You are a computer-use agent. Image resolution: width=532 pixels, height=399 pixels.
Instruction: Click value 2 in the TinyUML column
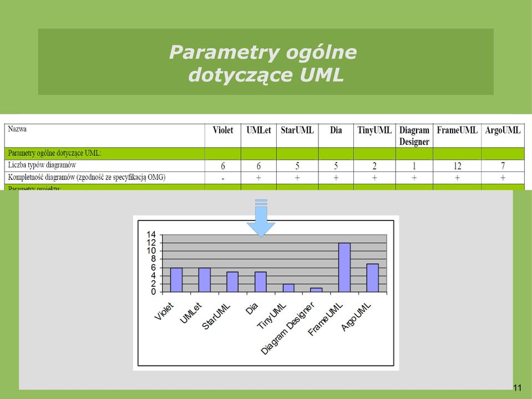coord(374,166)
